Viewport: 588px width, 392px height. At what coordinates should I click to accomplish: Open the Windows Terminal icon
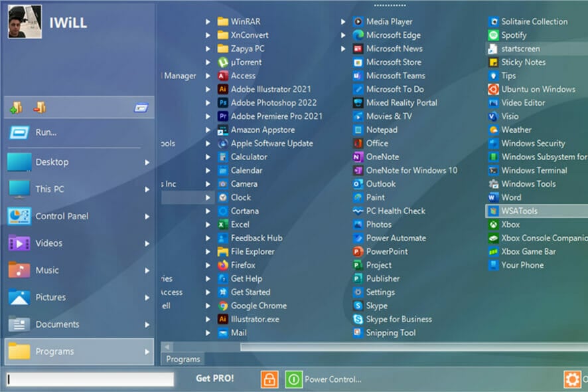tap(493, 171)
